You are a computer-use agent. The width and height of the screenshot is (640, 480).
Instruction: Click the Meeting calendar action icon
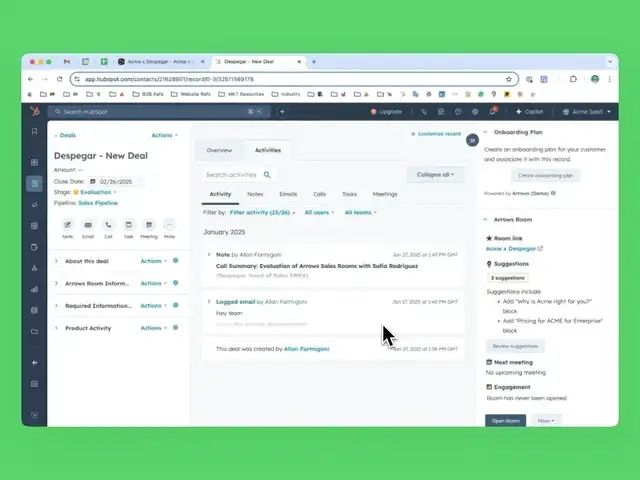tap(149, 225)
